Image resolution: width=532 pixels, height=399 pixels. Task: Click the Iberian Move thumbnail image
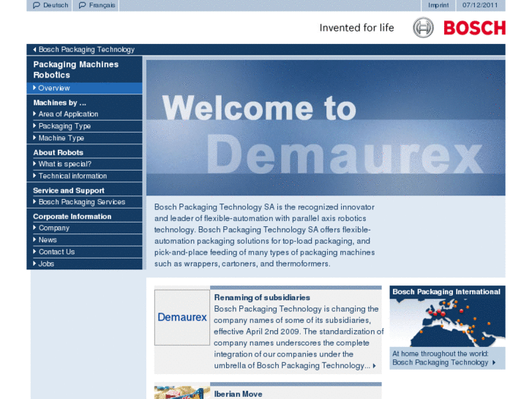coord(182,392)
